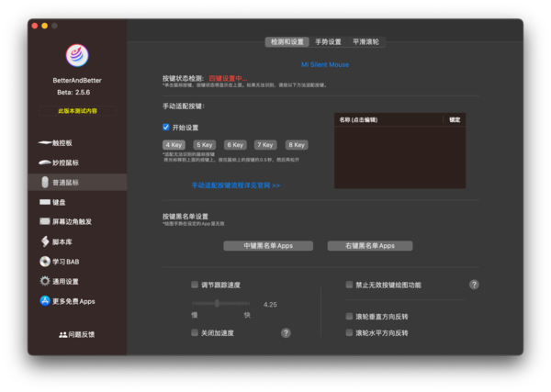Minimize the window with yellow button
551x392 pixels.
[45, 26]
